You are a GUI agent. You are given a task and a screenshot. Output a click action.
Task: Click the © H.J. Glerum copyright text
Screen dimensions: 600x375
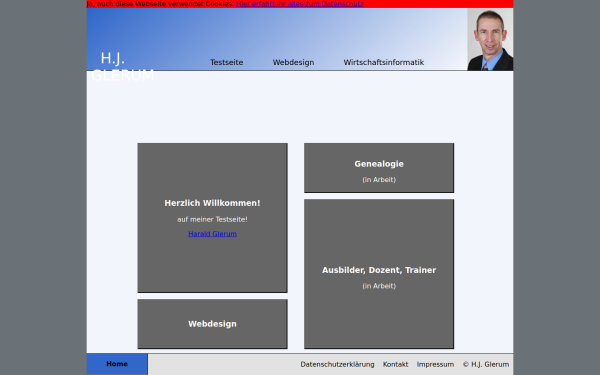coord(486,364)
